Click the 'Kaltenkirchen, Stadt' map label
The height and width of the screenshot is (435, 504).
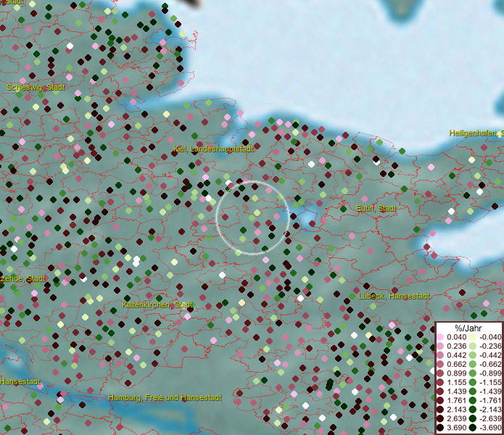coord(157,304)
